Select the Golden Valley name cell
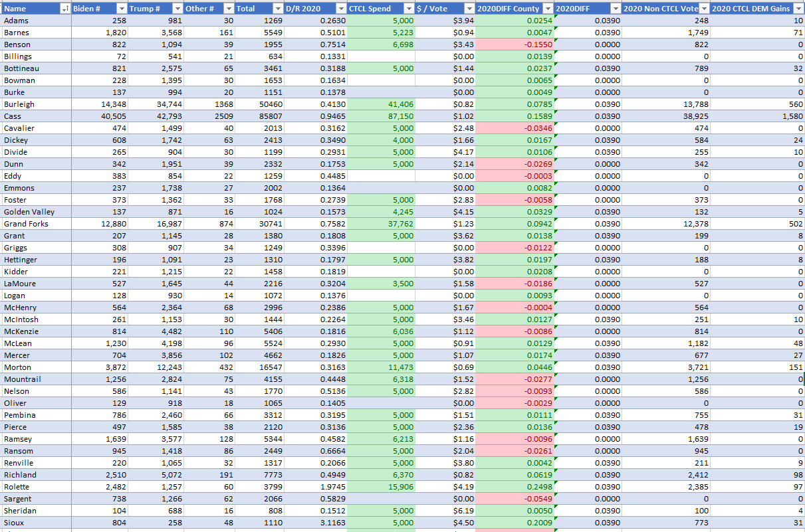Image resolution: width=805 pixels, height=532 pixels. tap(36, 212)
